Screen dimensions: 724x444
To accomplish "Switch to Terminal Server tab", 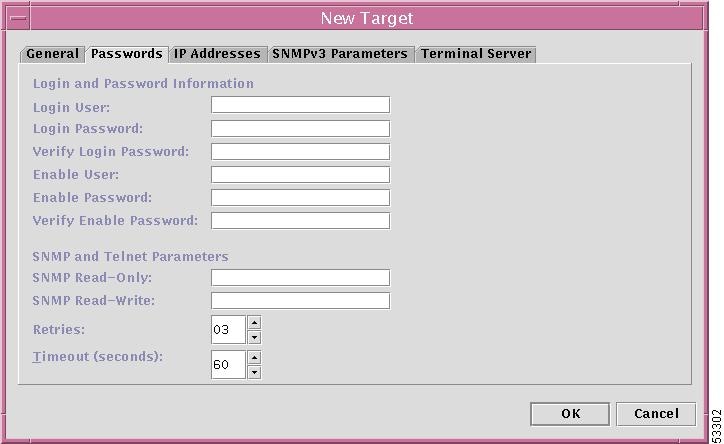I will click(476, 54).
